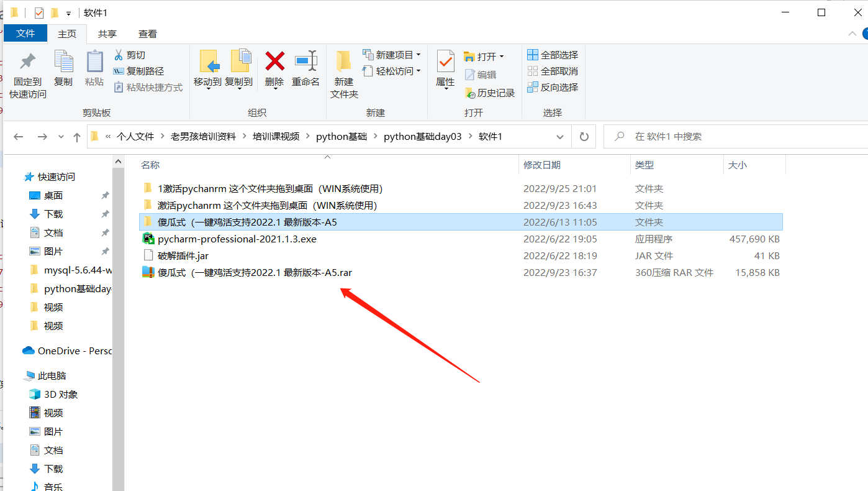
Task: Open recent locations dropdown chevron
Action: 61,137
